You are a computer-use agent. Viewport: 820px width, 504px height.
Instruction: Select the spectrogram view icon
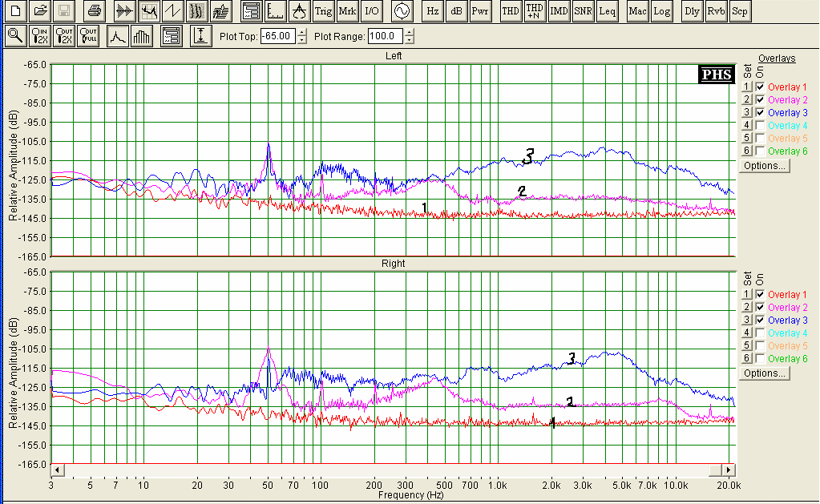click(197, 11)
